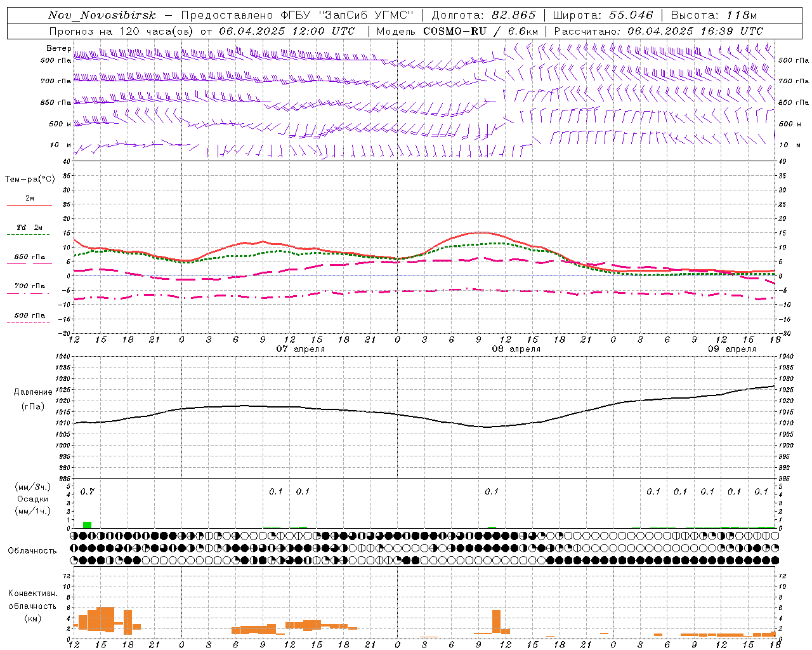Click the green precipitation bar below 0.7
This screenshot has height=650, width=812.
(x=88, y=525)
